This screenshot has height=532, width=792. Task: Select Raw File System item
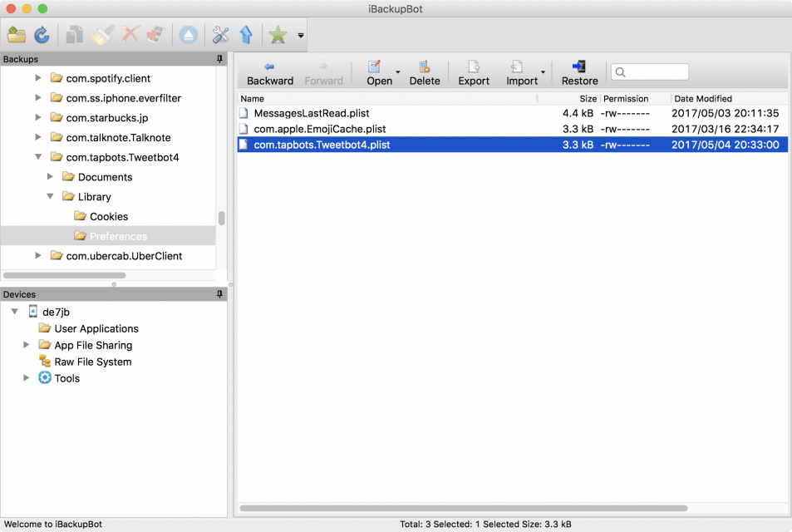pyautogui.click(x=93, y=362)
